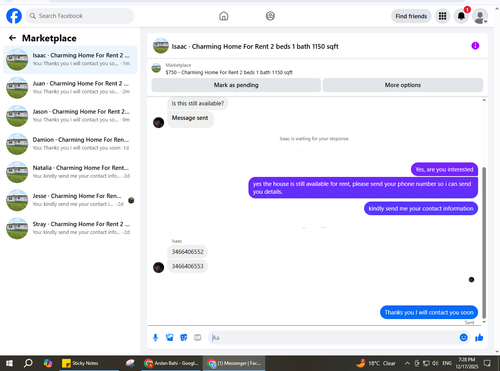Viewport: 500px width, 371px height.
Task: Click chat scrollbar up arrow
Action: tap(484, 100)
